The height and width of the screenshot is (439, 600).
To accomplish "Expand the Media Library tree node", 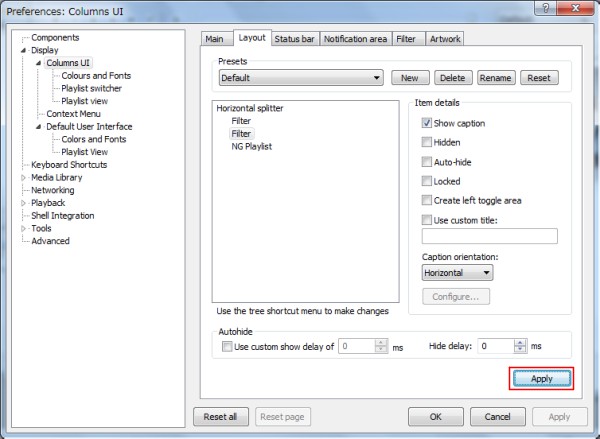I will (24, 178).
